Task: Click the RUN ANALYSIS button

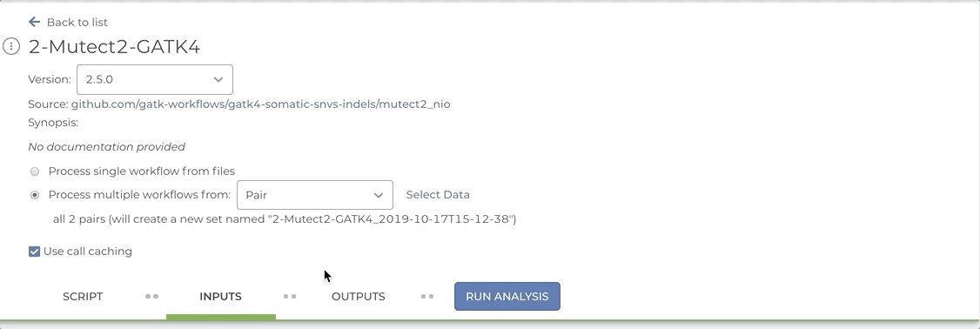Action: [x=507, y=297]
